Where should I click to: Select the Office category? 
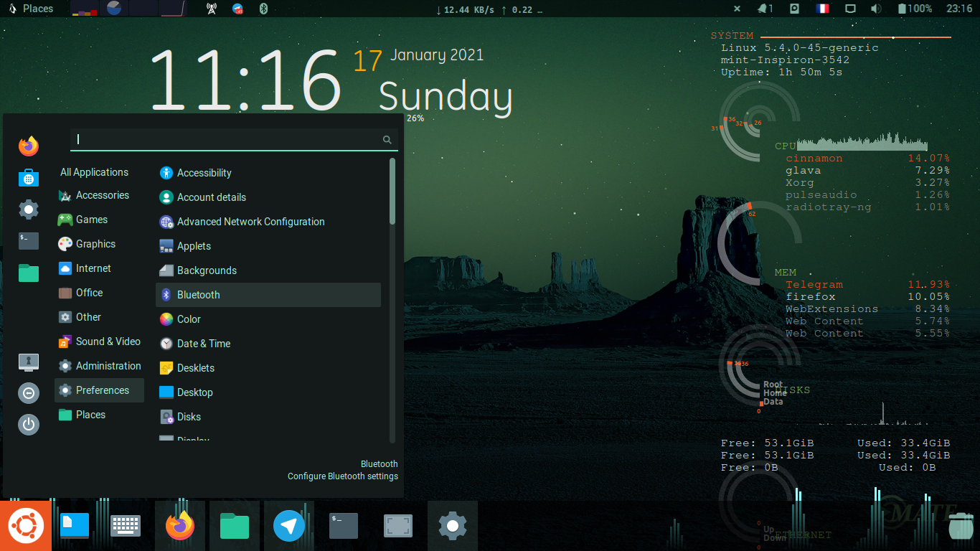99,293
